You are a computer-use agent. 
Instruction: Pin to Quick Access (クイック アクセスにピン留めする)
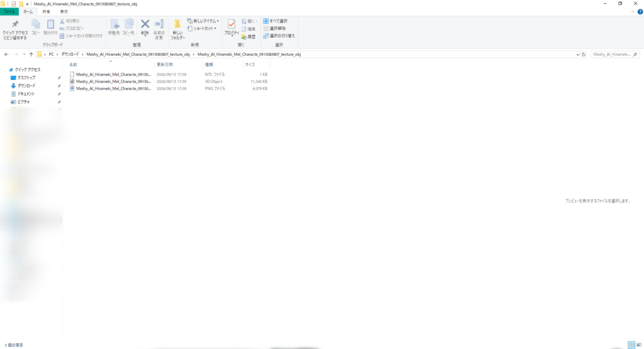click(15, 30)
